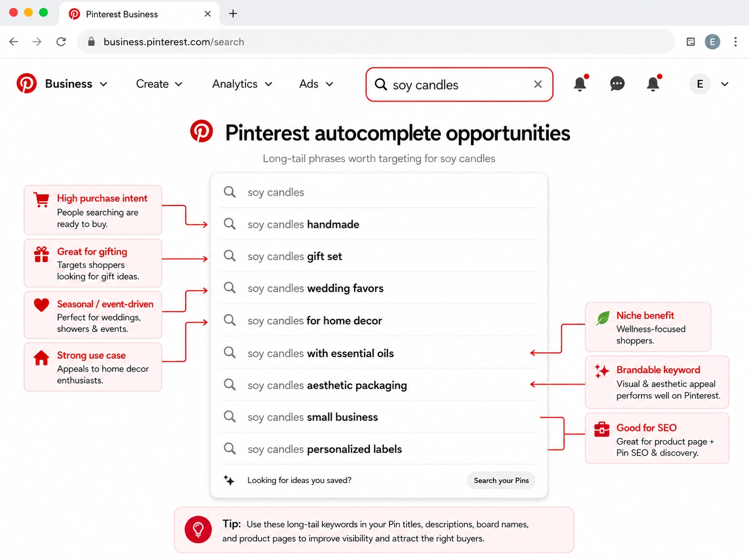The width and height of the screenshot is (749, 560).
Task: Choose "soy candles with essential oils"
Action: coord(379,353)
